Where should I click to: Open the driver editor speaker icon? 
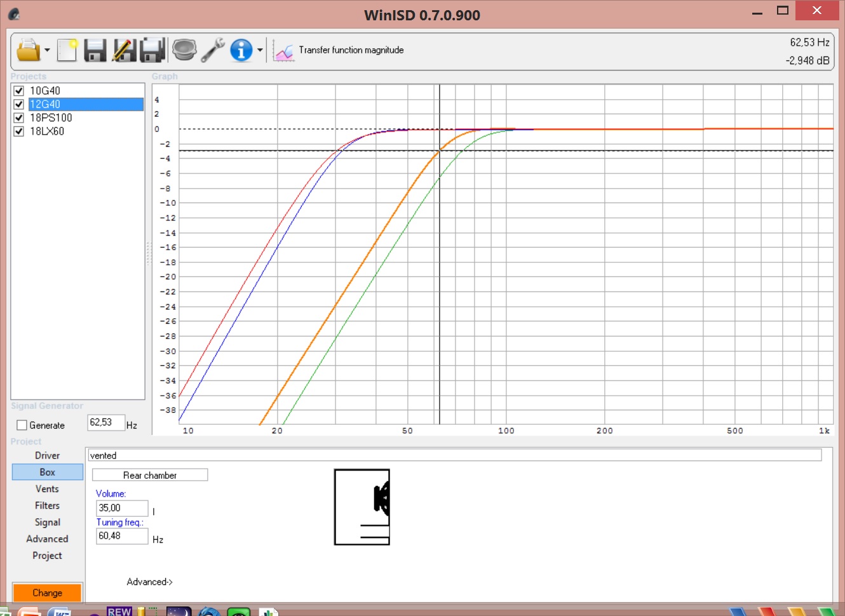pos(184,50)
